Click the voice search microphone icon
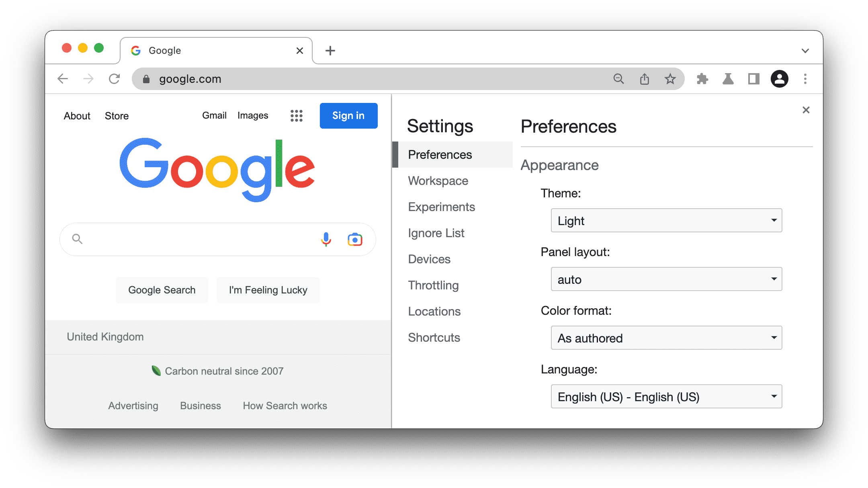Viewport: 868px width, 488px height. pos(325,239)
